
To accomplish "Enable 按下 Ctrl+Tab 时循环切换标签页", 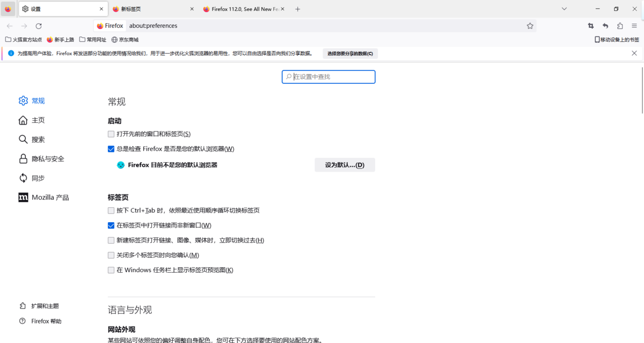I will [x=111, y=210].
